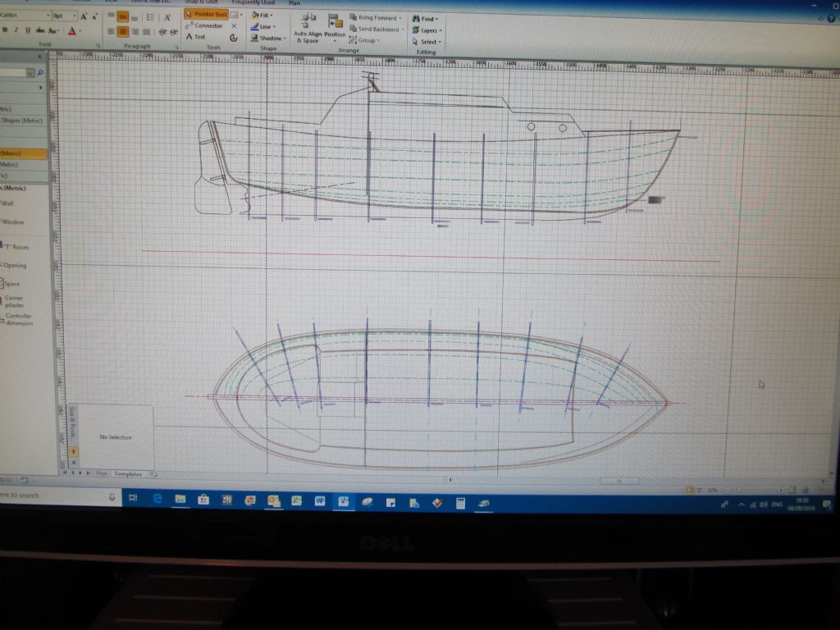Click Auto Align & Space
Image resolution: width=840 pixels, height=630 pixels.
(308, 29)
